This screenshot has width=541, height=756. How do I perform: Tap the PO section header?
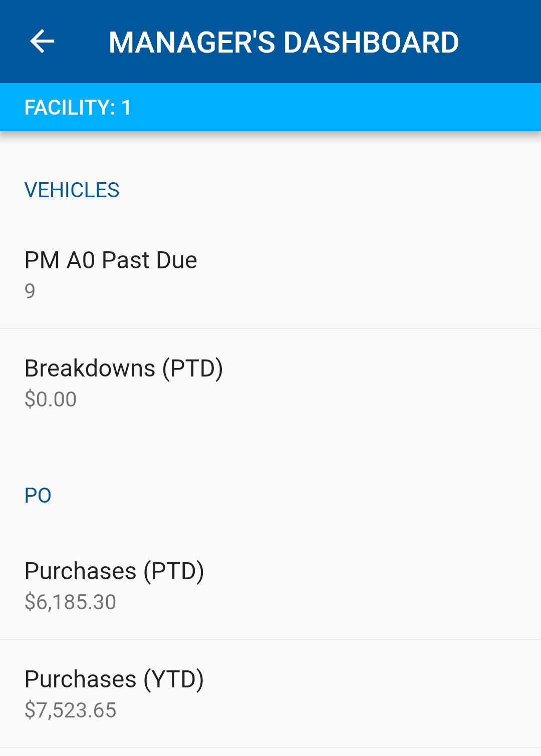click(x=38, y=496)
